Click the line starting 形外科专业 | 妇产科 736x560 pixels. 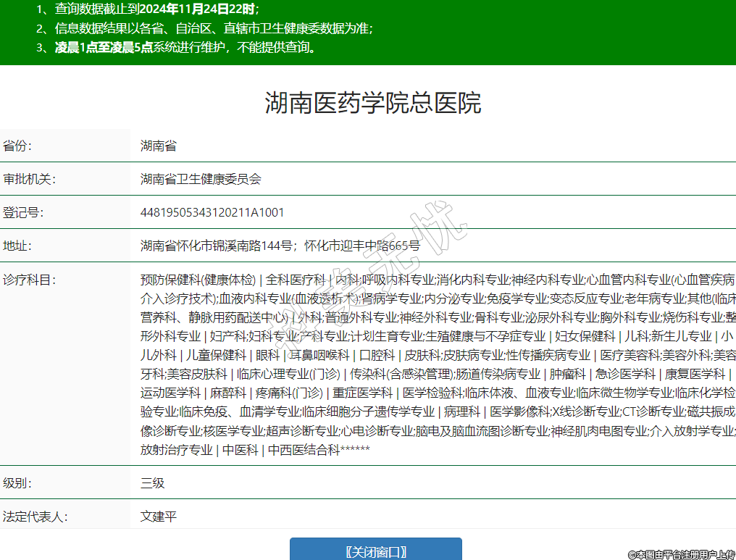point(437,336)
